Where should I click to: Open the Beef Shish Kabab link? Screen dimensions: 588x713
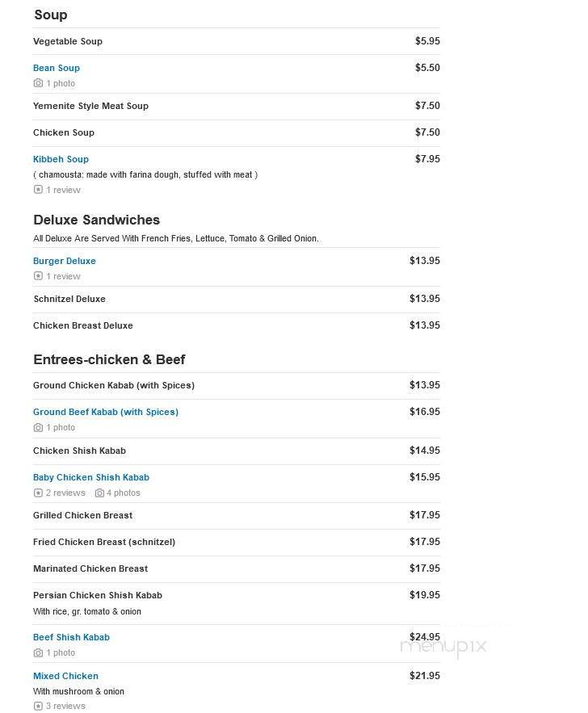(x=71, y=637)
